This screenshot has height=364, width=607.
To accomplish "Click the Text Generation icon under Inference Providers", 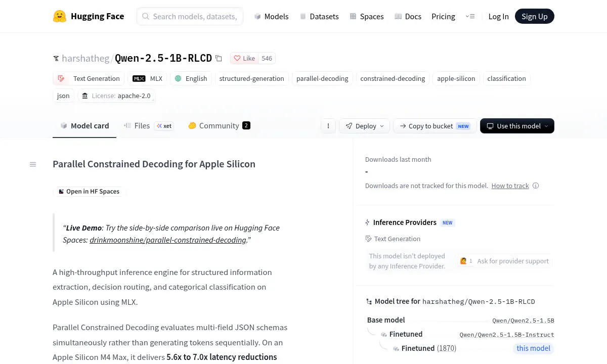I will 368,239.
